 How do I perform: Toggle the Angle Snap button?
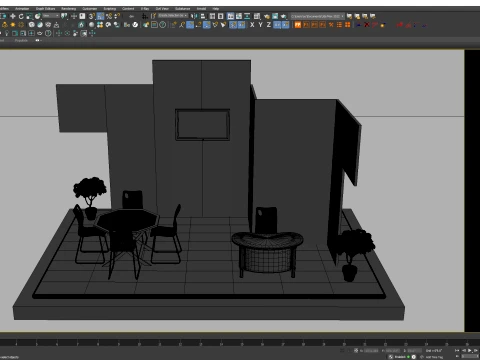point(100,16)
